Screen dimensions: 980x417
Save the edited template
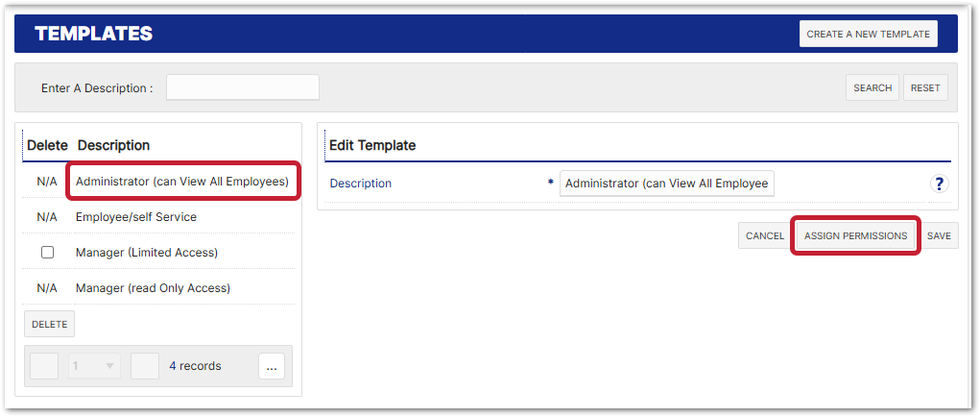(939, 235)
